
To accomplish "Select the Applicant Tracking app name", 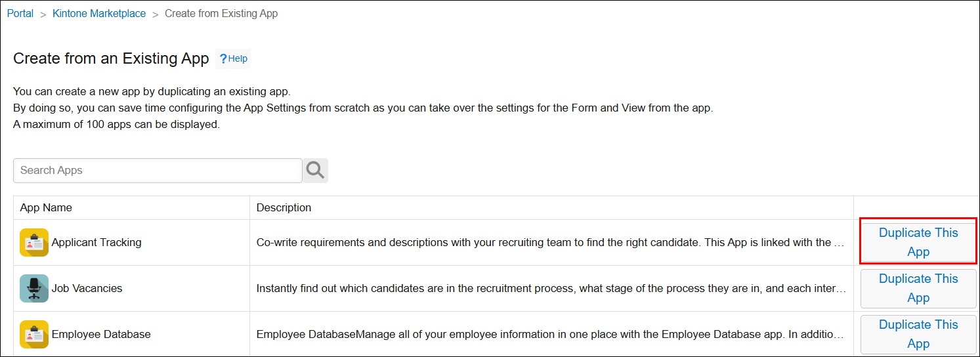I will (x=96, y=242).
